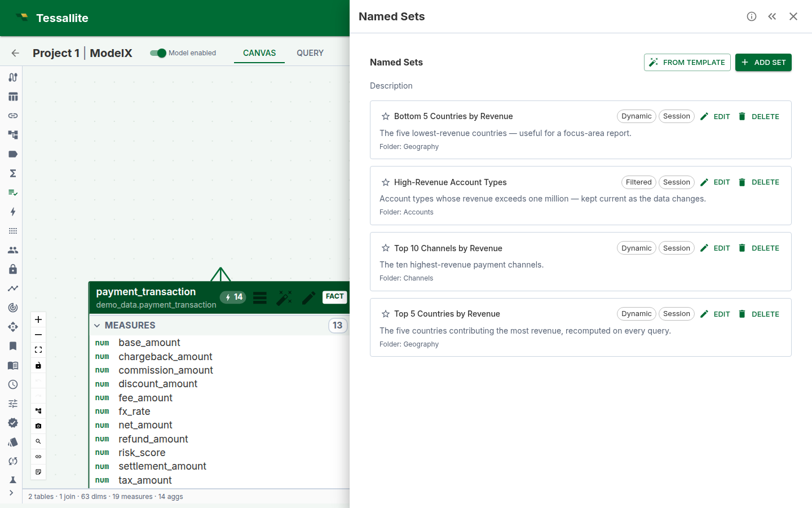
Task: Delete the Bottom 5 Countries by Revenue set
Action: tap(759, 116)
